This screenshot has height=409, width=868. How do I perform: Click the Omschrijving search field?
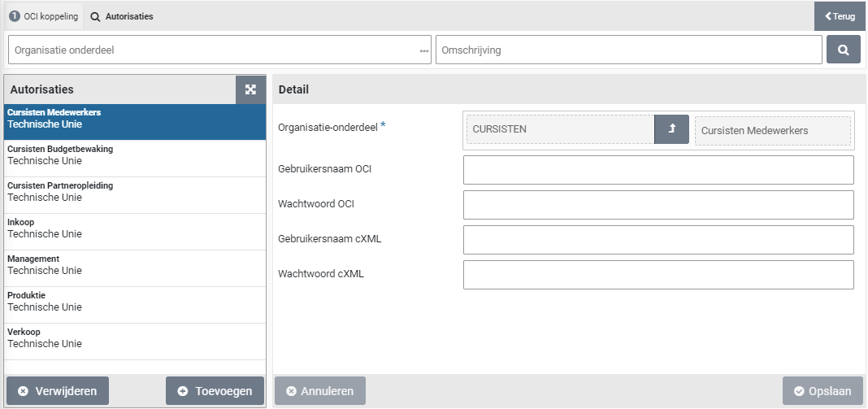pyautogui.click(x=628, y=50)
